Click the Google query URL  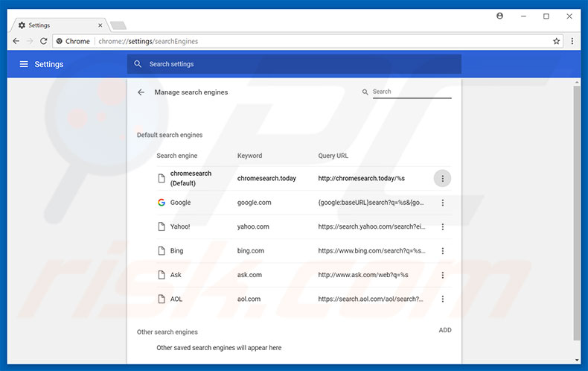[371, 203]
